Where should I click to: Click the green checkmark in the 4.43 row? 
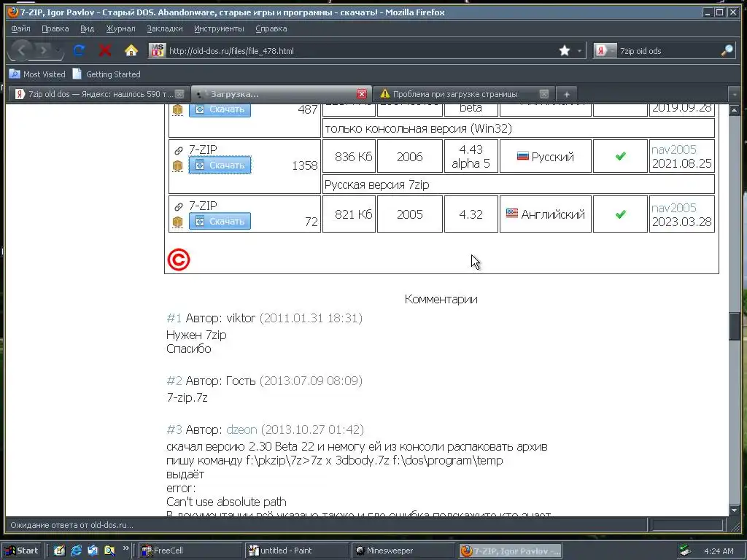tap(620, 156)
